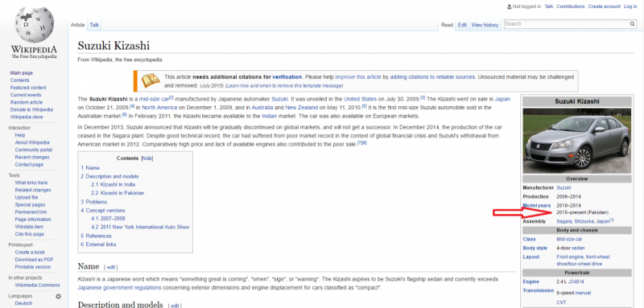
Task: Click Upload file link
Action: [27, 198]
